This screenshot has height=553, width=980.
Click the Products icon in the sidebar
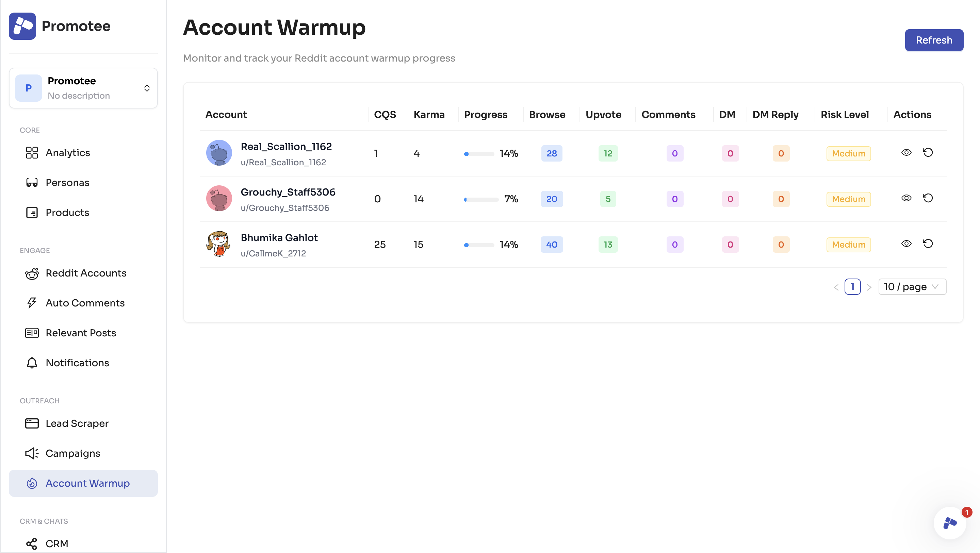point(32,213)
